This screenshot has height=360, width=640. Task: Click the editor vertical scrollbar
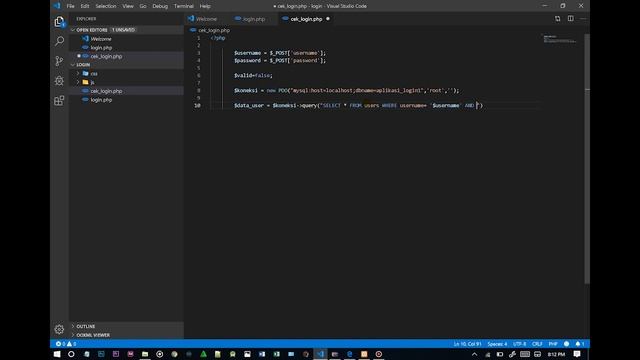pyautogui.click(x=587, y=158)
